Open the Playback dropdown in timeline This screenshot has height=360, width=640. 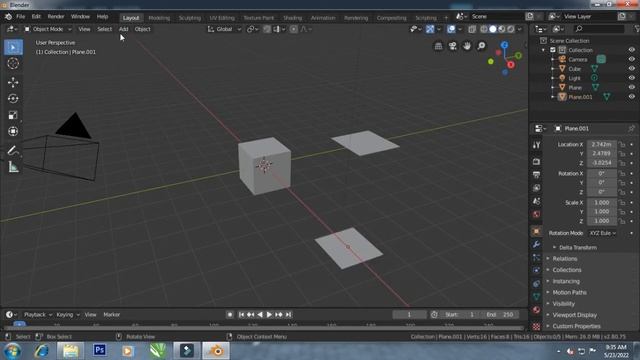(38, 314)
